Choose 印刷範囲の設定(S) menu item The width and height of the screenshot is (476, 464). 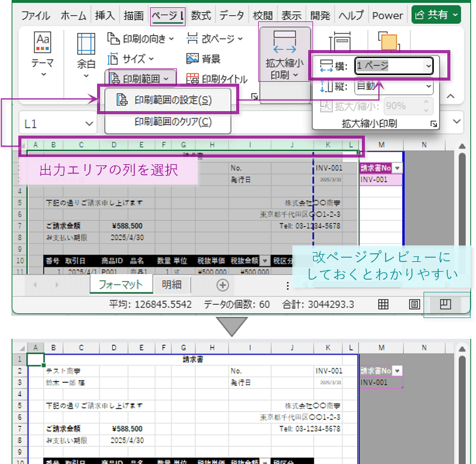[168, 100]
